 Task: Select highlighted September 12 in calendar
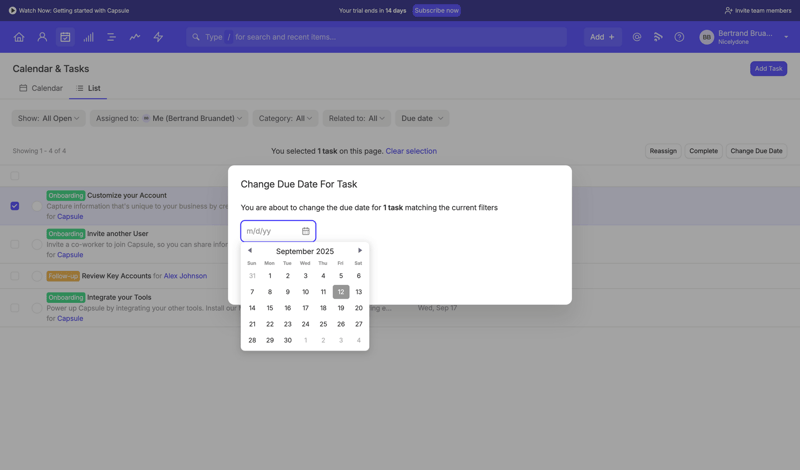[x=341, y=292]
